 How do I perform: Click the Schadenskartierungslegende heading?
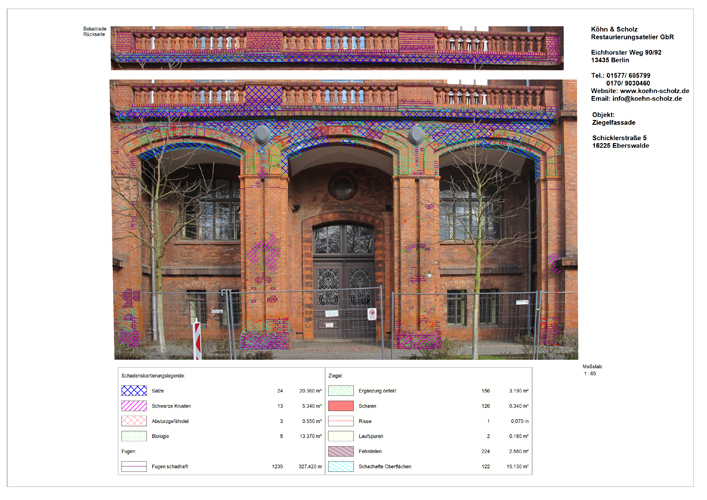click(151, 375)
